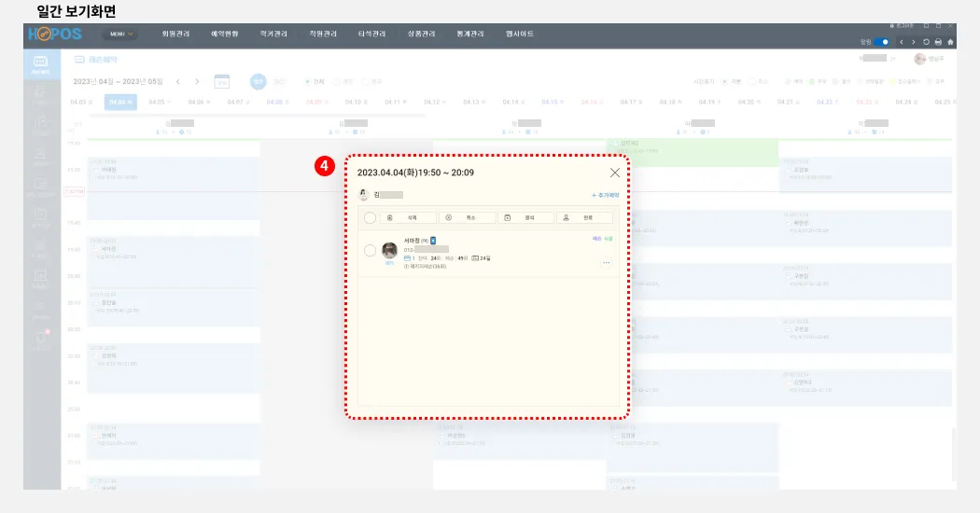Open the 통계관리 menu
The width and height of the screenshot is (980, 513).
pyautogui.click(x=470, y=34)
